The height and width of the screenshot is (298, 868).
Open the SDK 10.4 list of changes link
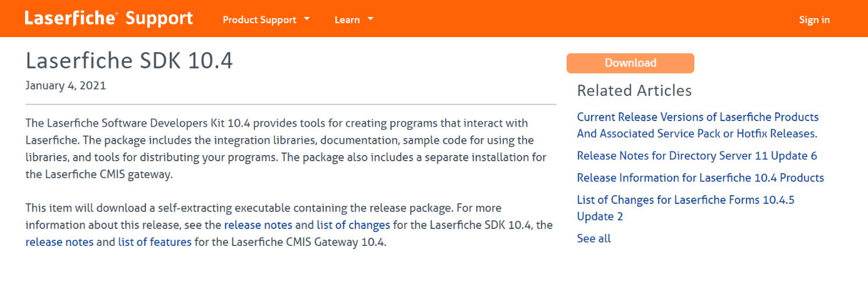[x=353, y=225]
